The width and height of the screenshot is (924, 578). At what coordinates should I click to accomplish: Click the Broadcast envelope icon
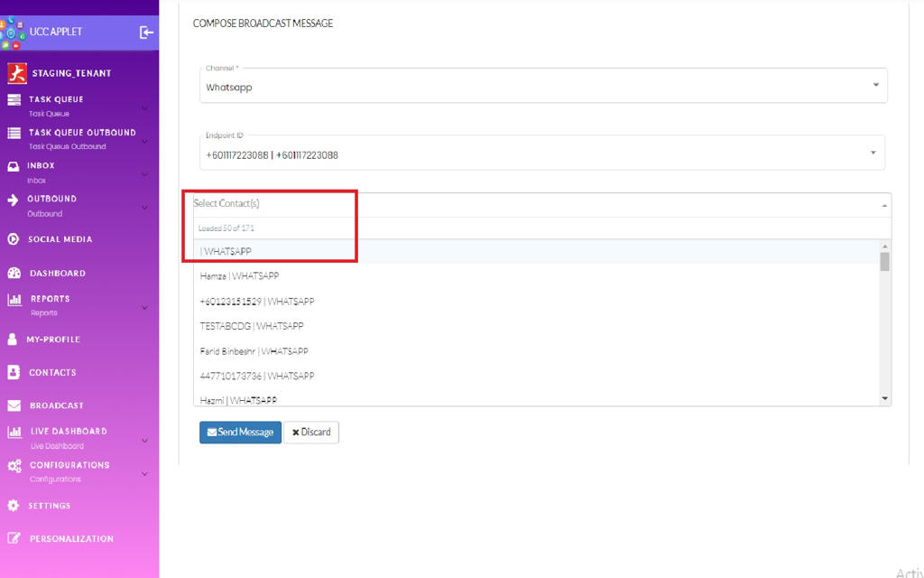[14, 406]
